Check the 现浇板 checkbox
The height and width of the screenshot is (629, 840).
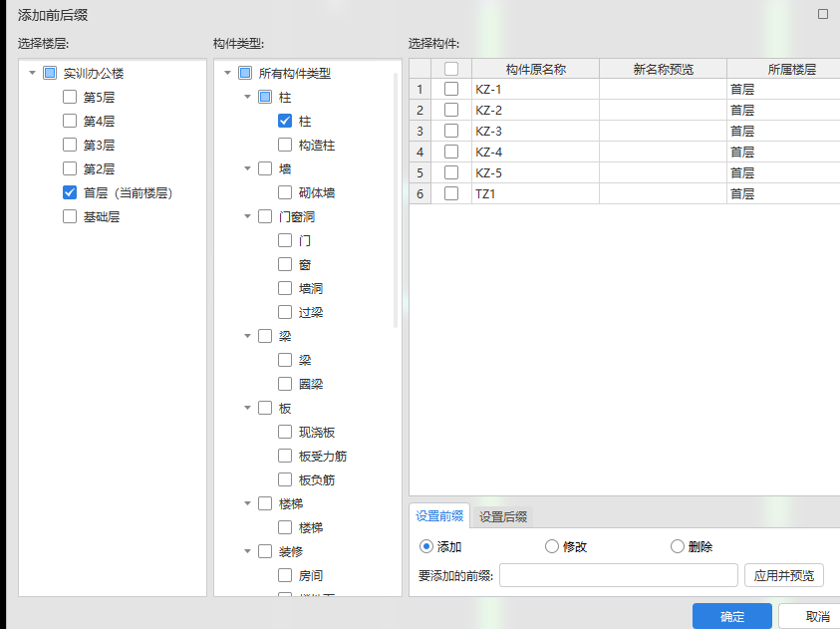click(x=285, y=432)
